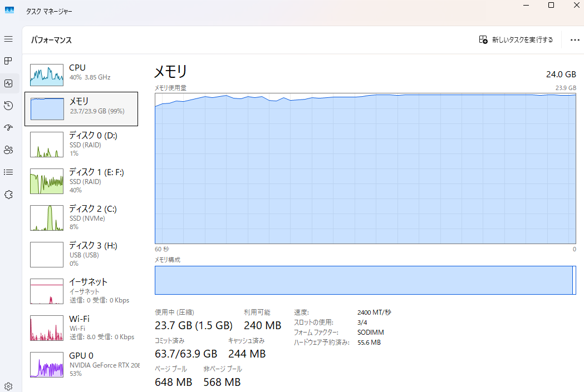Select the イーサネット network item

81,291
